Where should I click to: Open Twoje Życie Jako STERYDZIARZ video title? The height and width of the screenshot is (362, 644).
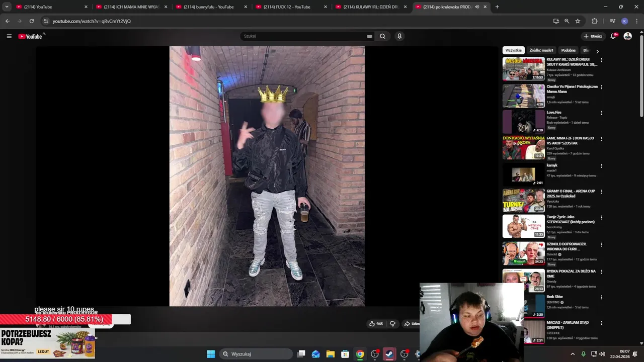pos(571,219)
